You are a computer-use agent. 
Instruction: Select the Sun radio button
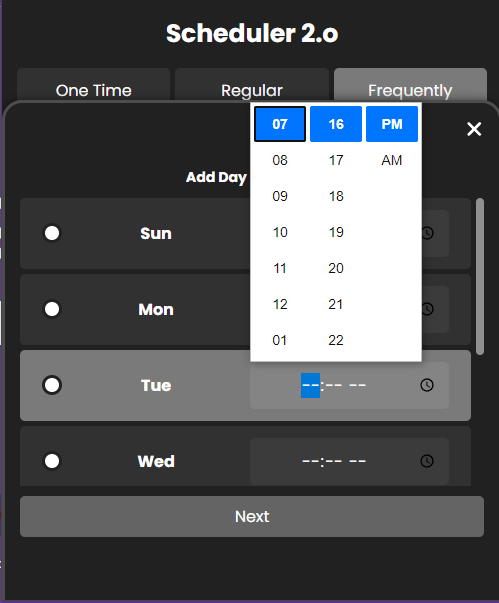(x=52, y=233)
